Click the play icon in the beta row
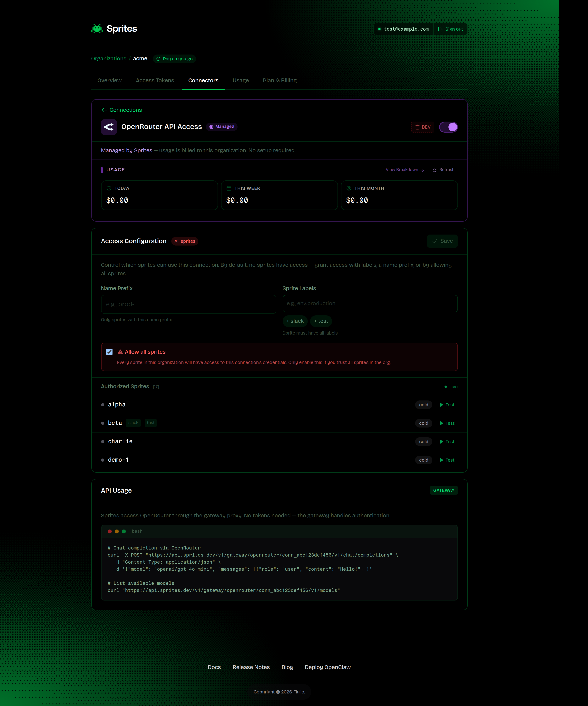Screen dimensions: 588x706 [x=441, y=423]
